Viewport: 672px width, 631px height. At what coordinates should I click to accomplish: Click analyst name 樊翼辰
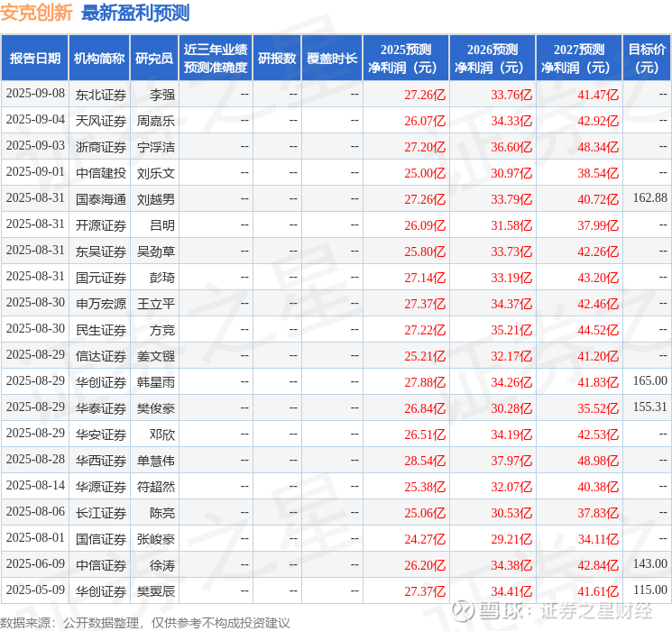click(156, 591)
